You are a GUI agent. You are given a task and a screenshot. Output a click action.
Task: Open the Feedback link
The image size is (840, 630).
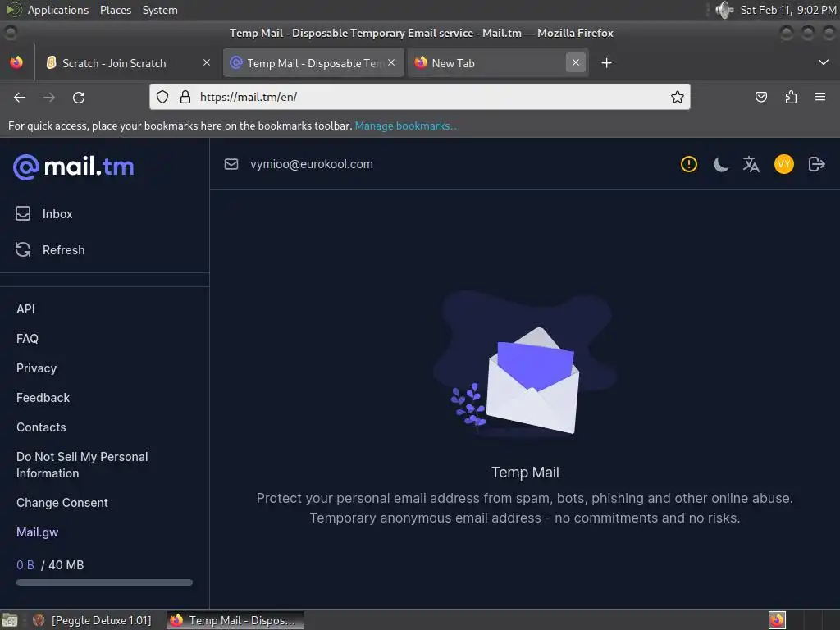pyautogui.click(x=43, y=398)
